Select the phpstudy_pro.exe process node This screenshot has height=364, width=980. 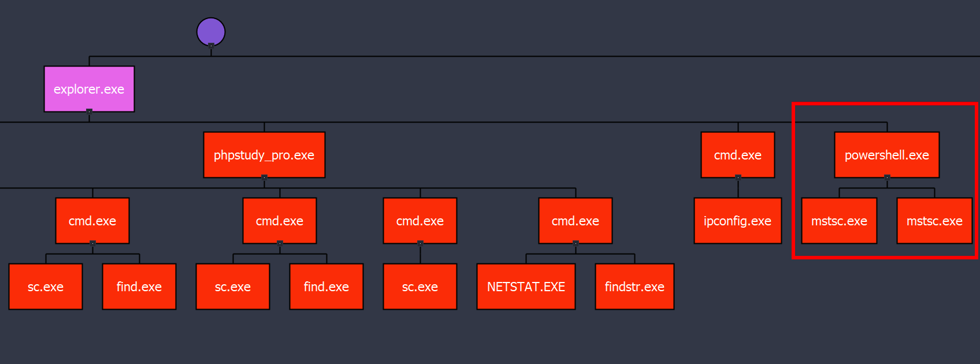264,155
